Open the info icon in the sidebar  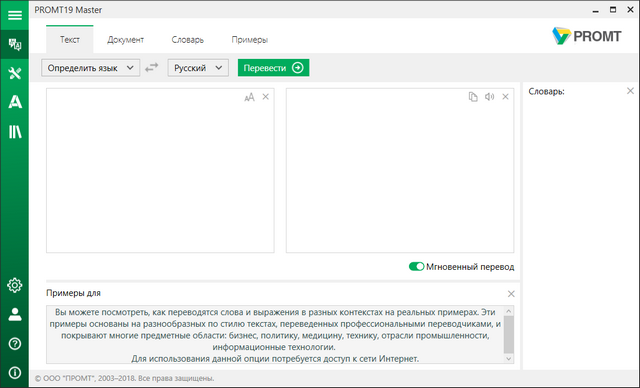tap(15, 372)
